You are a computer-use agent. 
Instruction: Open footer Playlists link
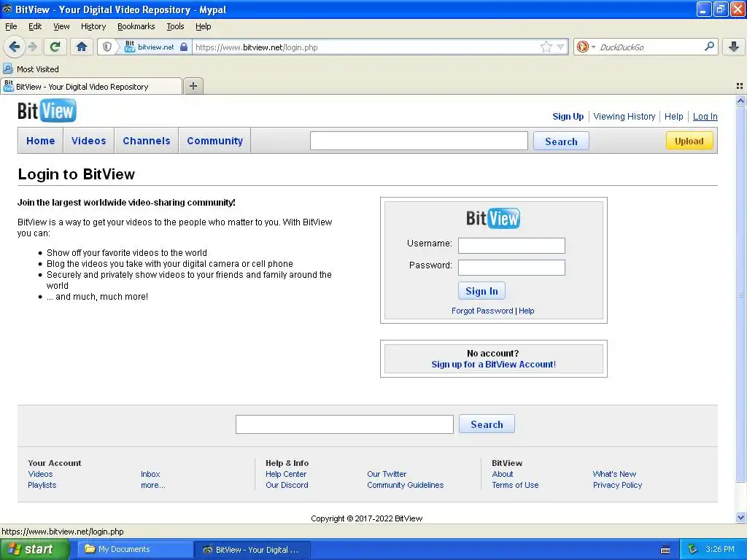point(42,485)
